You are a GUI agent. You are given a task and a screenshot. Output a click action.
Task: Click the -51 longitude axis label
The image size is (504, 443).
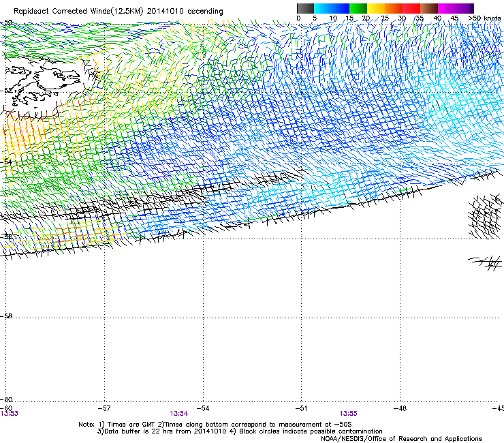pos(301,408)
